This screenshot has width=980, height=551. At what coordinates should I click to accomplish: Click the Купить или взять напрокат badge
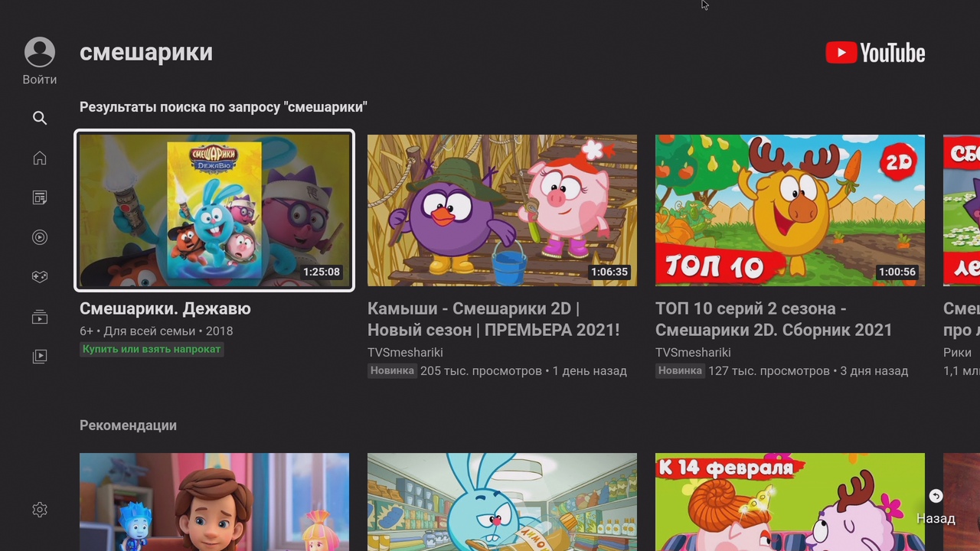[x=152, y=349]
